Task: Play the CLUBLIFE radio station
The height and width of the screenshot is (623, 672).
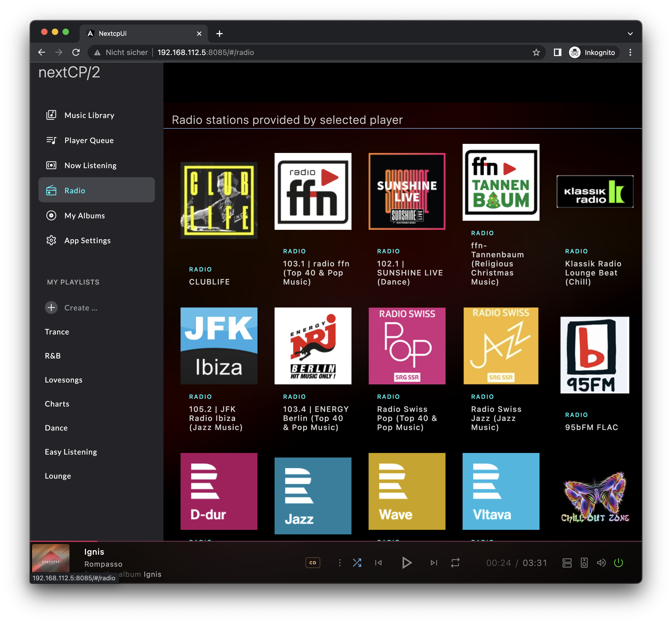Action: pos(219,200)
